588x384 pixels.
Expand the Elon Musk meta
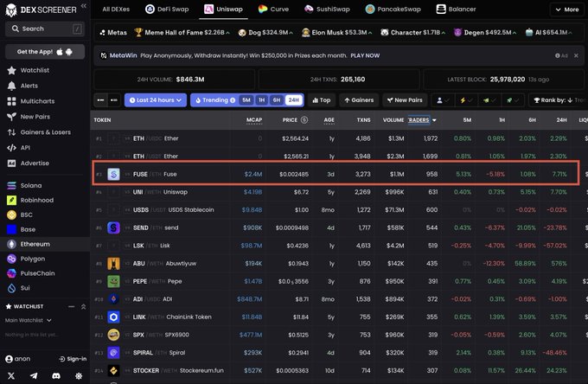pos(337,33)
